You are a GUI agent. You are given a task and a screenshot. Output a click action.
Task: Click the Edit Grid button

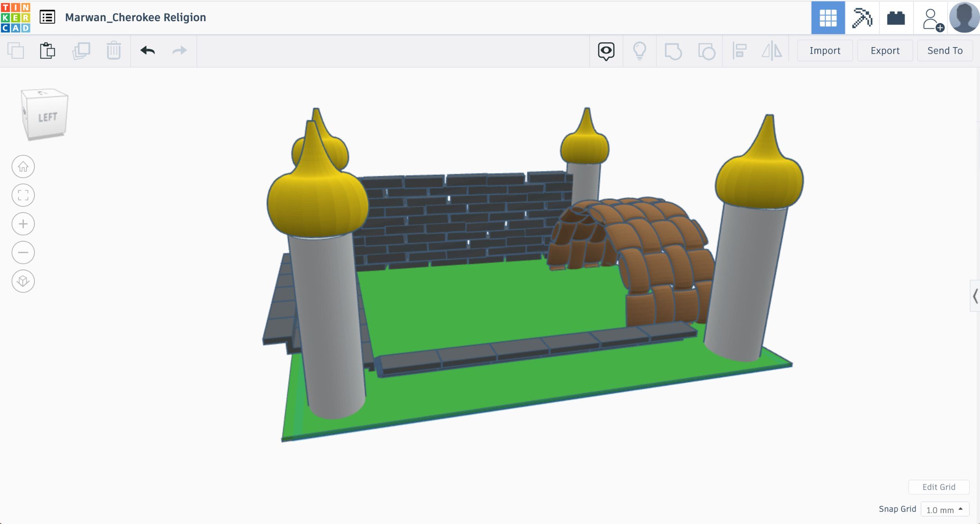click(938, 487)
